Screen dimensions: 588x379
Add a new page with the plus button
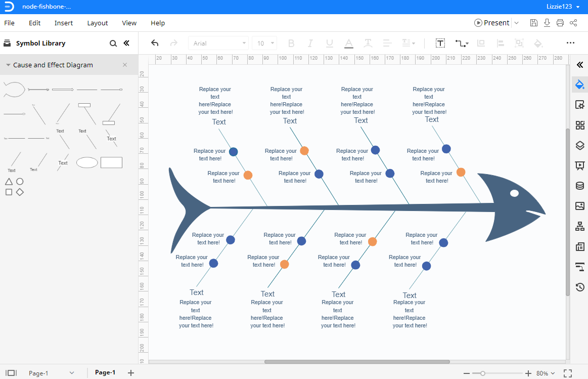pos(131,373)
